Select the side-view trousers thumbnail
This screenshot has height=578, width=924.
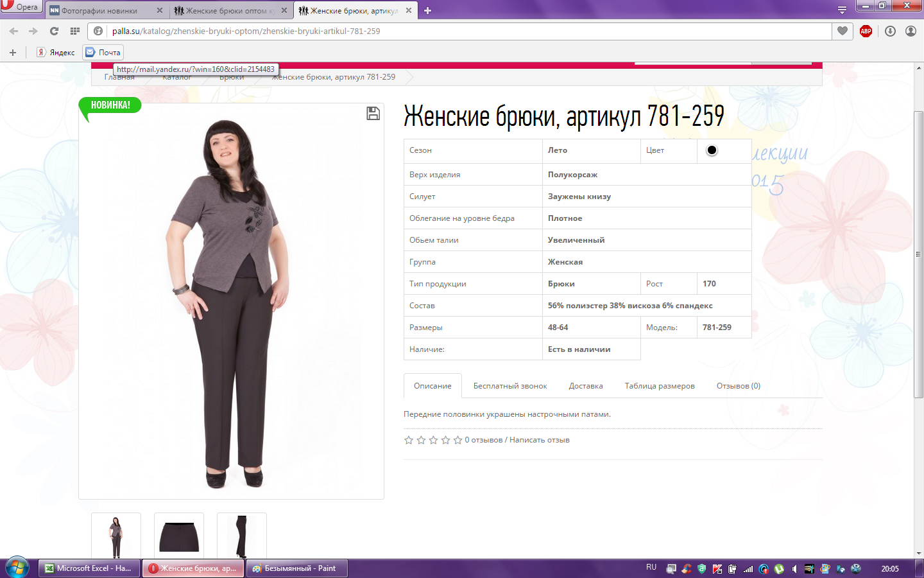tap(242, 536)
